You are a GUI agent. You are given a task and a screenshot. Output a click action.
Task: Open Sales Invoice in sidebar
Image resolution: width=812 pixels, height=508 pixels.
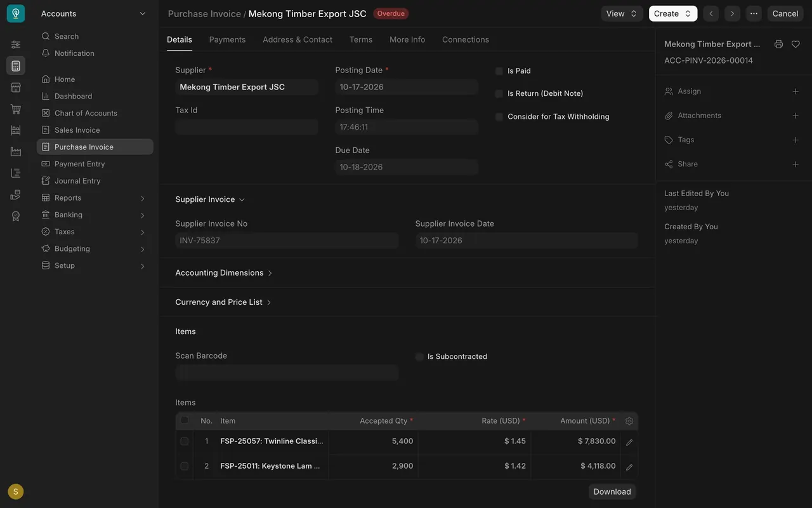[x=95, y=130]
